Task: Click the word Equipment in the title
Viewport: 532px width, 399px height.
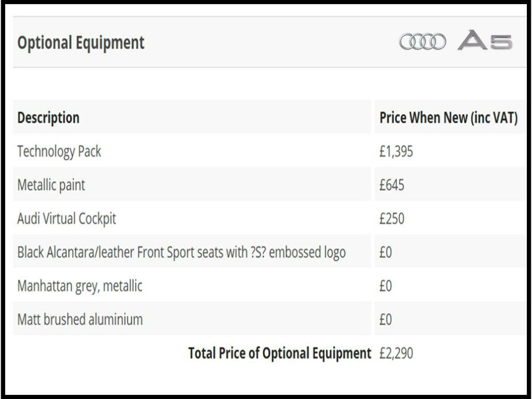Action: tap(110, 44)
